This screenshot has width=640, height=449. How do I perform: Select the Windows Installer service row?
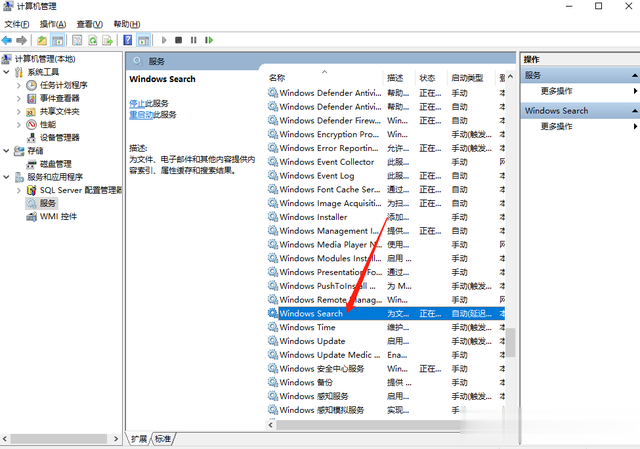(386, 217)
